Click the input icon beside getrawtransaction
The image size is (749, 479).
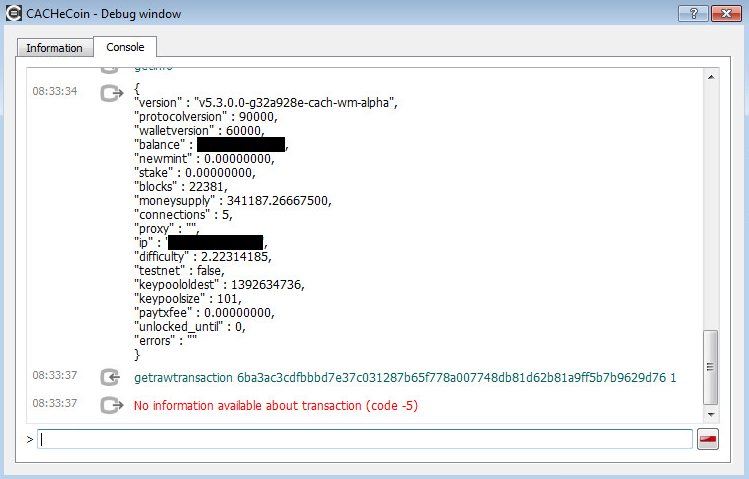tap(110, 377)
